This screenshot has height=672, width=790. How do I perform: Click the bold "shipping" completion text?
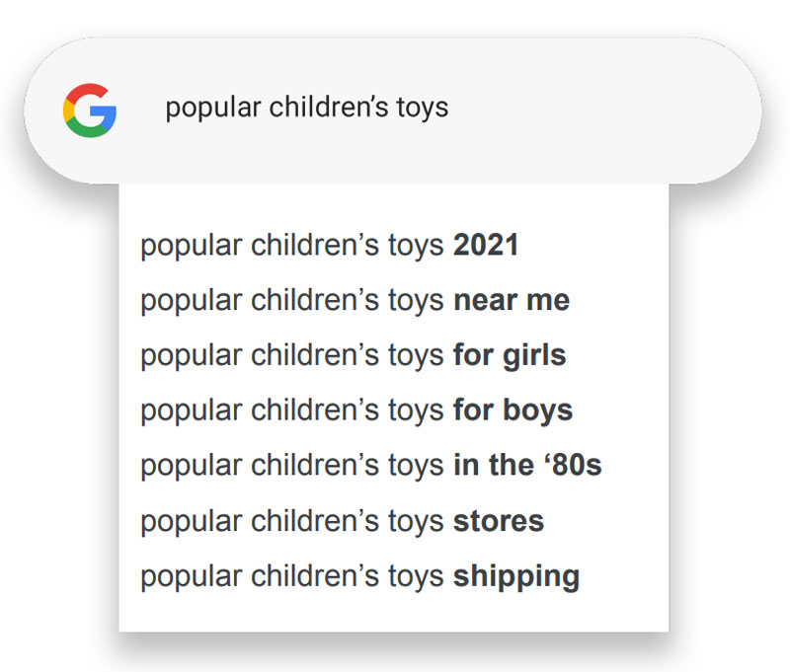tap(516, 576)
